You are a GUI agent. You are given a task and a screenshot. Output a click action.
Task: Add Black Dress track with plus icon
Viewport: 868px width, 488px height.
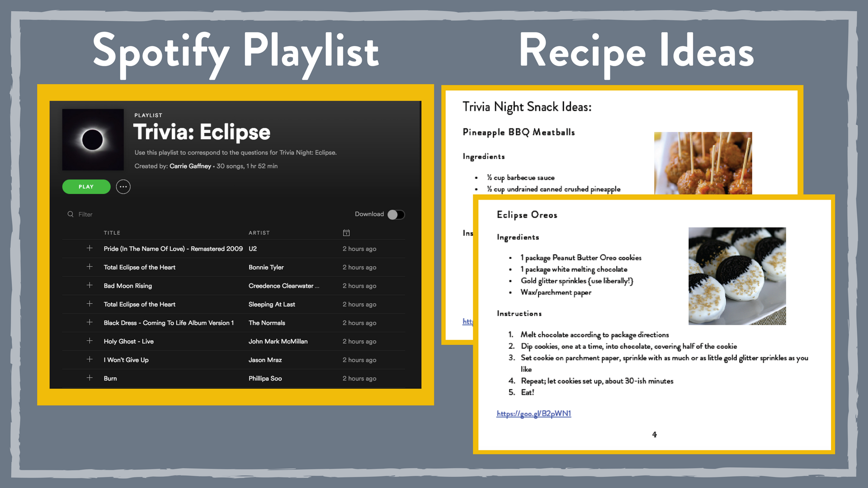click(x=90, y=322)
